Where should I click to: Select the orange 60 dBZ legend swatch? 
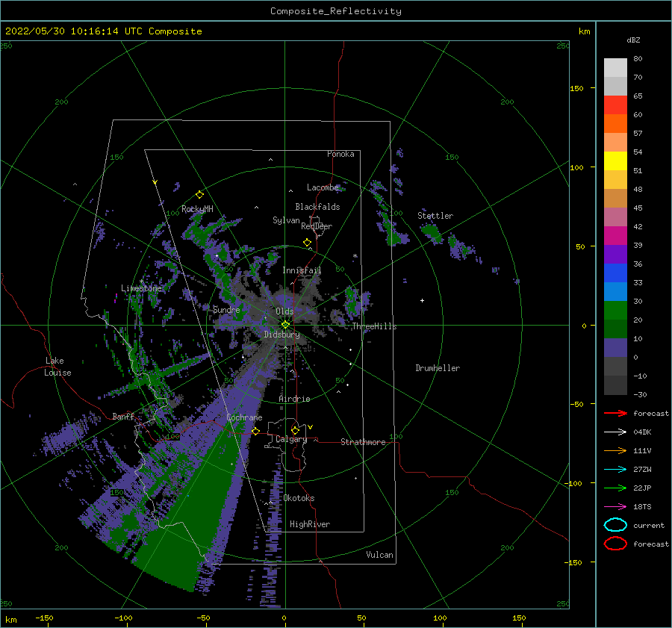[x=615, y=123]
